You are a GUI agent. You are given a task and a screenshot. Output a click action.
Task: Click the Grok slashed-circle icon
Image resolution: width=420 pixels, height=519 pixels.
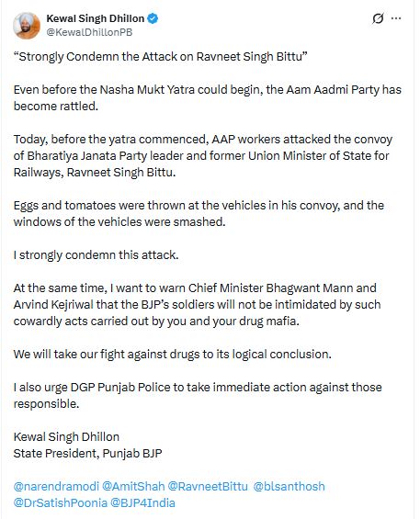(378, 18)
